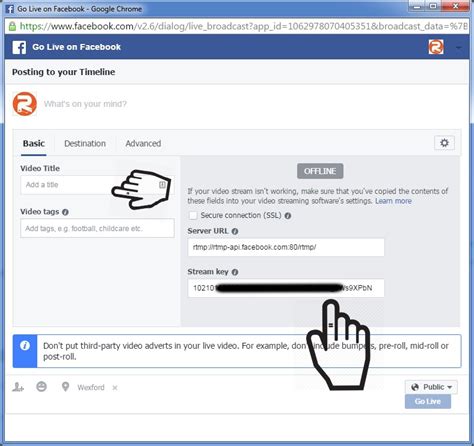Open the Advanced tab

point(143,144)
